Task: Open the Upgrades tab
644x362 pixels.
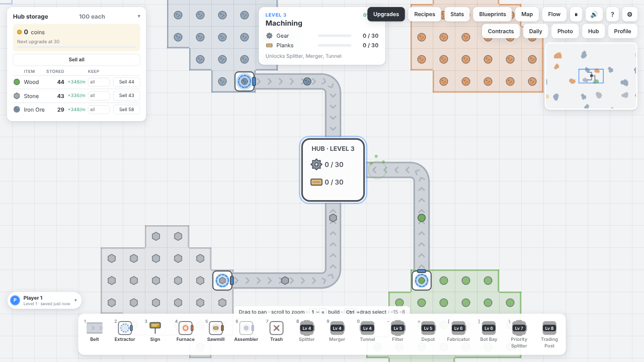Action: pos(386,14)
